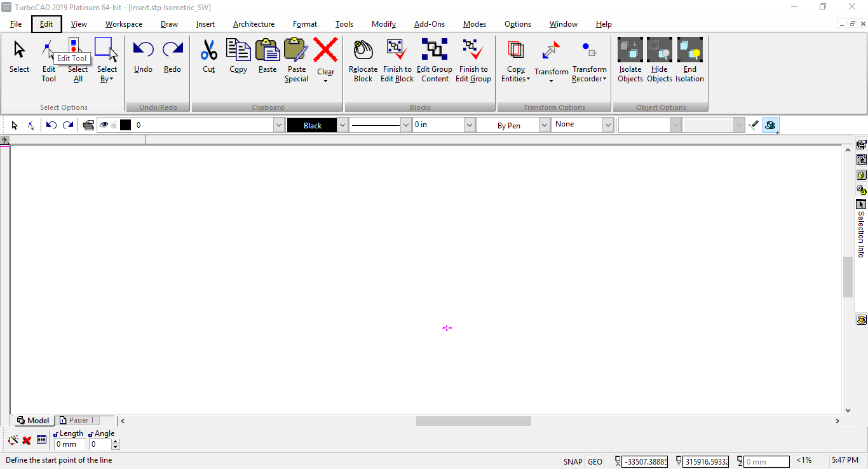Click the Copy icon in Clipboard group
Screen dimensions: 868x469
click(x=238, y=50)
